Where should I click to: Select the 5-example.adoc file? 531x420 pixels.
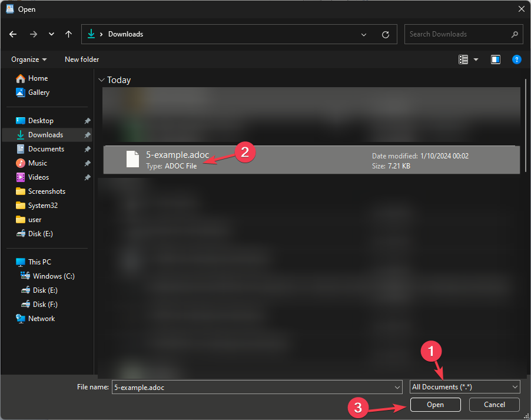tap(311, 160)
